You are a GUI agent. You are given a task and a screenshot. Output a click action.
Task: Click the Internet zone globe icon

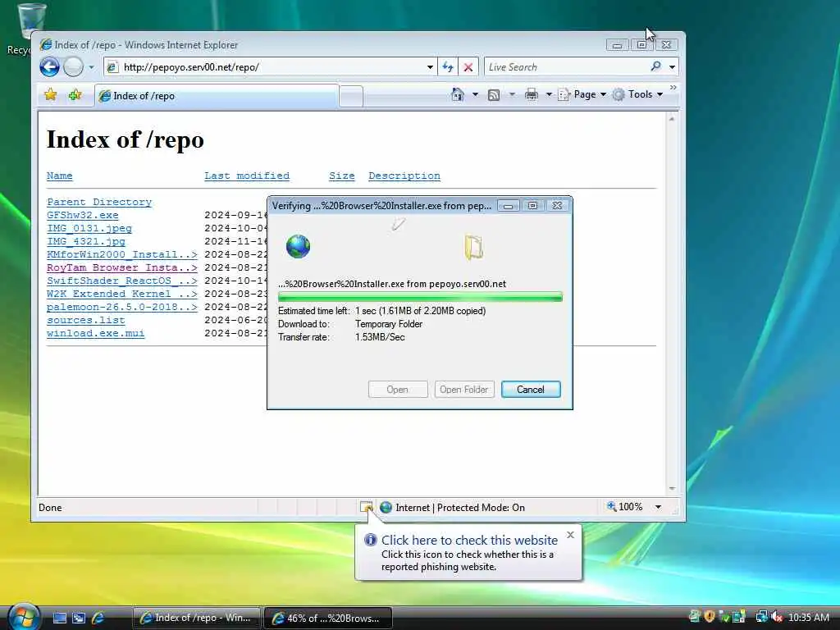(x=386, y=507)
